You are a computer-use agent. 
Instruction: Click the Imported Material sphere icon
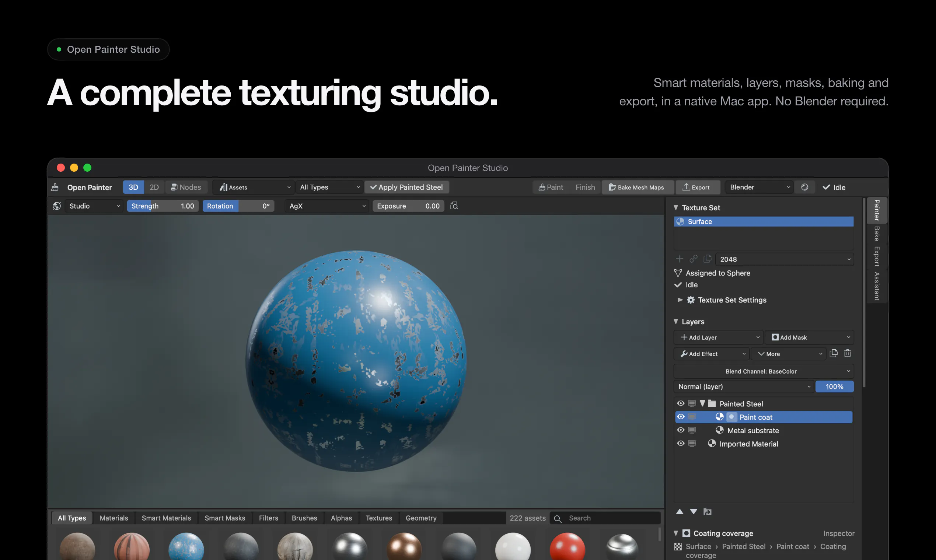tap(712, 444)
